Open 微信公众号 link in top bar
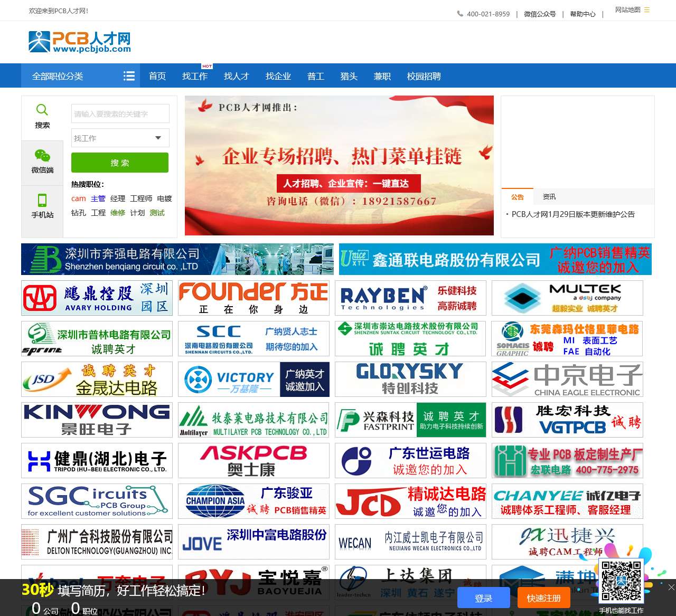 pos(540,14)
